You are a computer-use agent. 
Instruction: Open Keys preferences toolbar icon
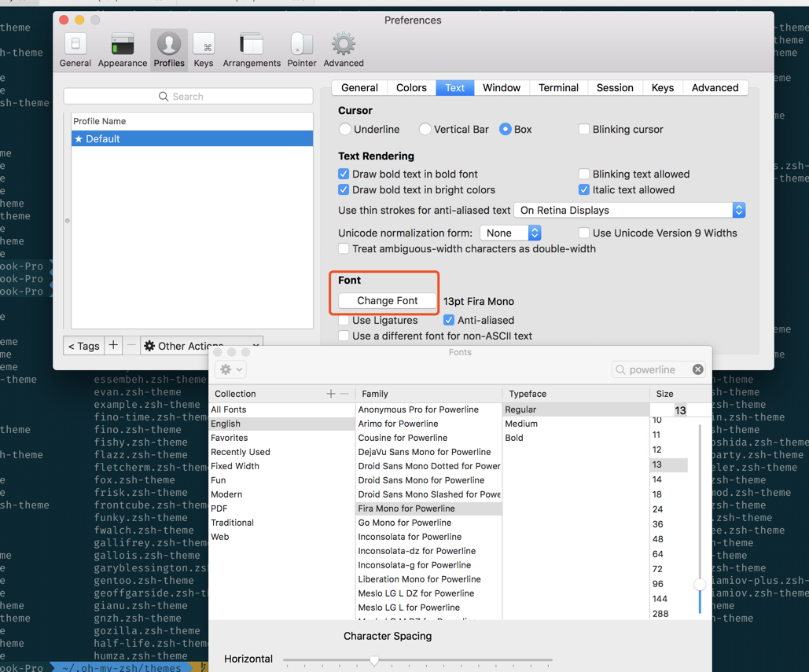204,50
